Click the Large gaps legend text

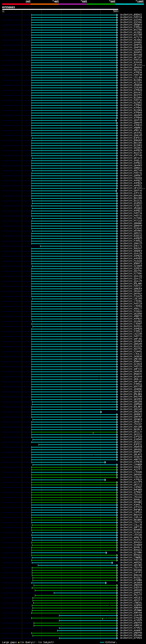(x=10, y=642)
